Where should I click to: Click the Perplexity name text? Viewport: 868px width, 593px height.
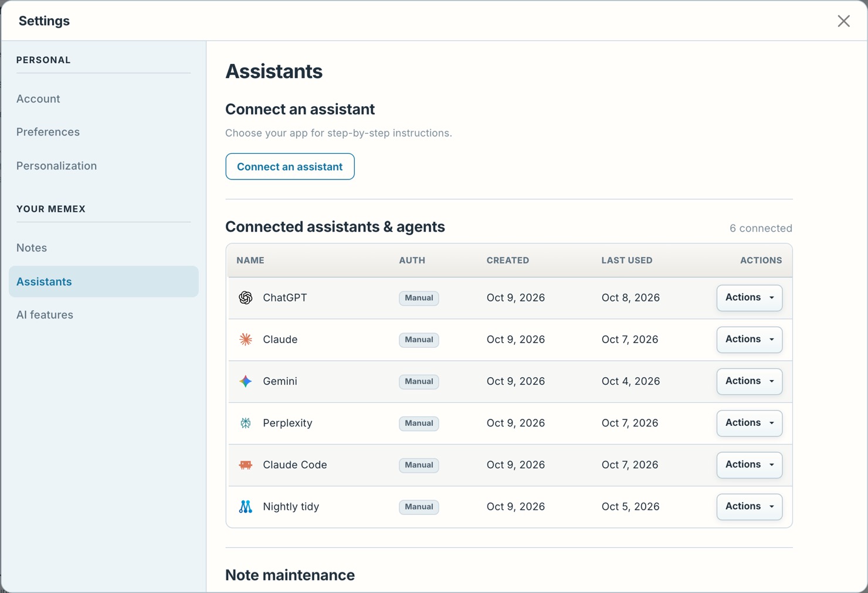(287, 423)
